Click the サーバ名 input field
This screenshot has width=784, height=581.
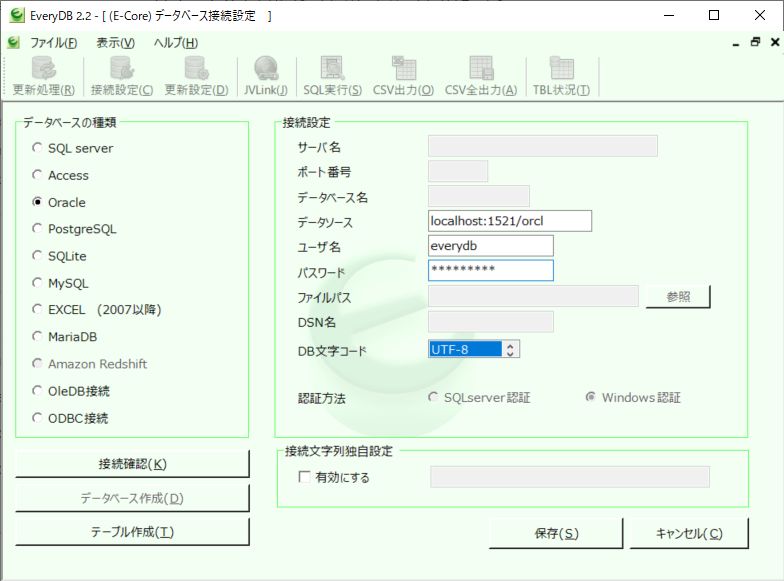tap(543, 146)
